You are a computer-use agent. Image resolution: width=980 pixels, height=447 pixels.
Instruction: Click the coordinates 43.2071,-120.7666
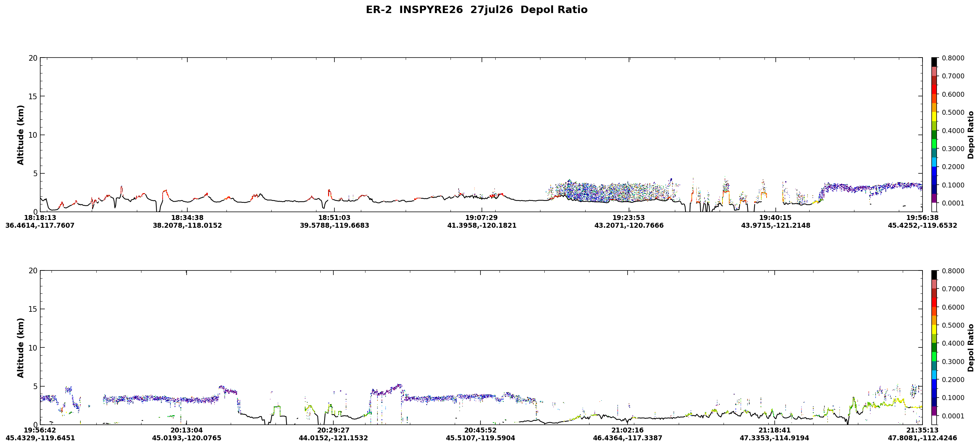coord(629,225)
